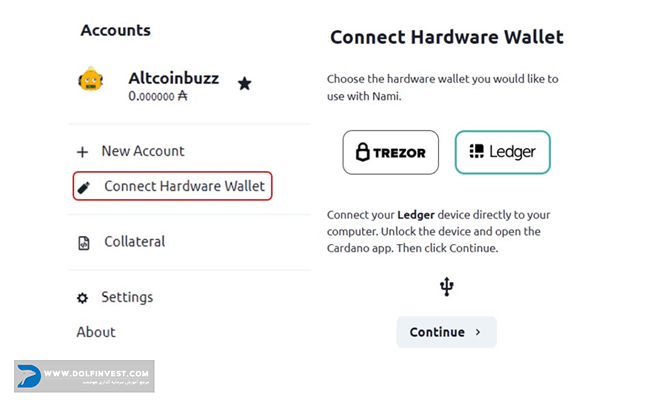This screenshot has height=400, width=650.
Task: Open the About entry
Action: (x=96, y=332)
